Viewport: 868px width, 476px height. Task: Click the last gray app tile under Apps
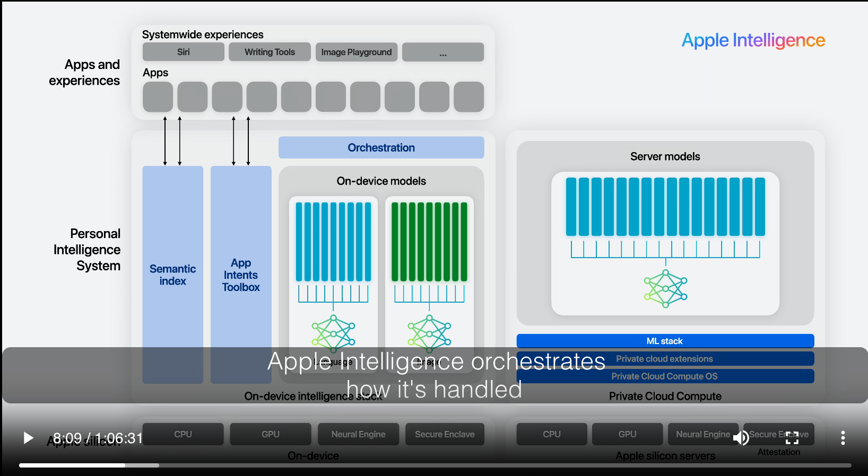click(x=468, y=97)
